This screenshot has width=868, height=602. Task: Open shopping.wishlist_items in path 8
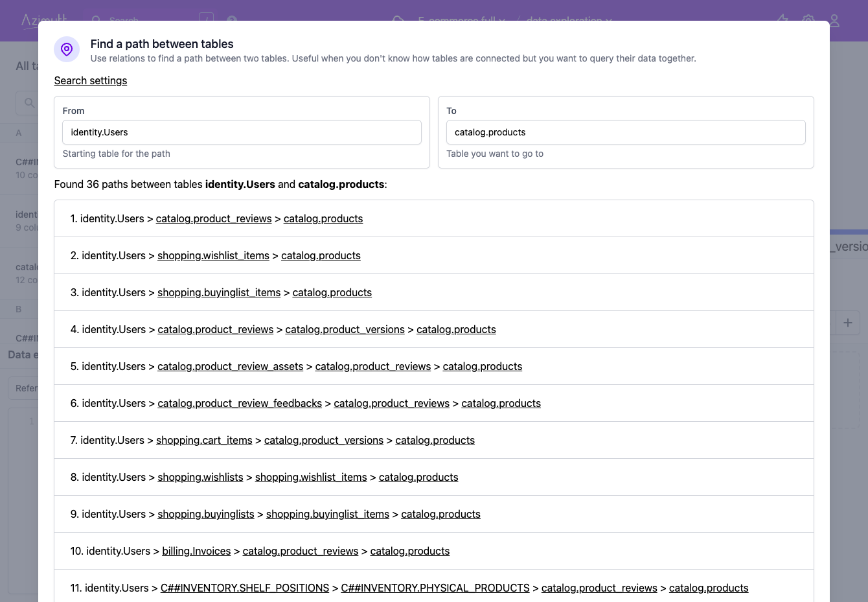click(311, 477)
